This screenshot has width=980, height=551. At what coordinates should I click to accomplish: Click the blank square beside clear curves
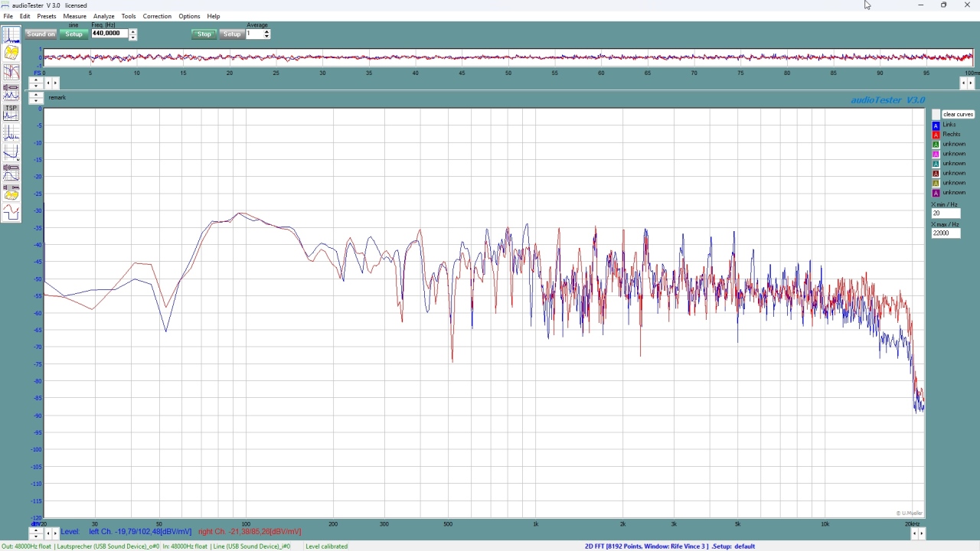[936, 114]
